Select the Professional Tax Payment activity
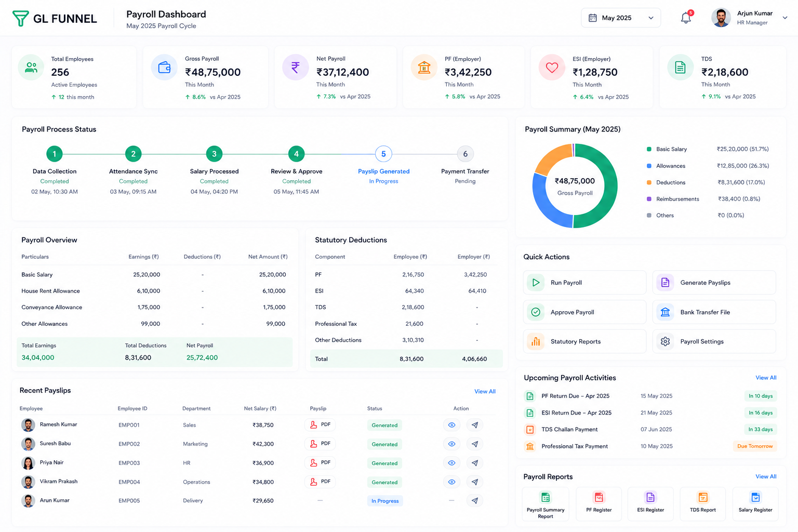The image size is (798, 532). point(650,446)
